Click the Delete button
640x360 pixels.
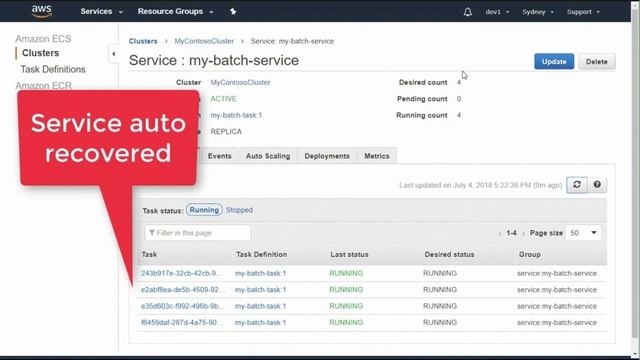[x=597, y=61]
